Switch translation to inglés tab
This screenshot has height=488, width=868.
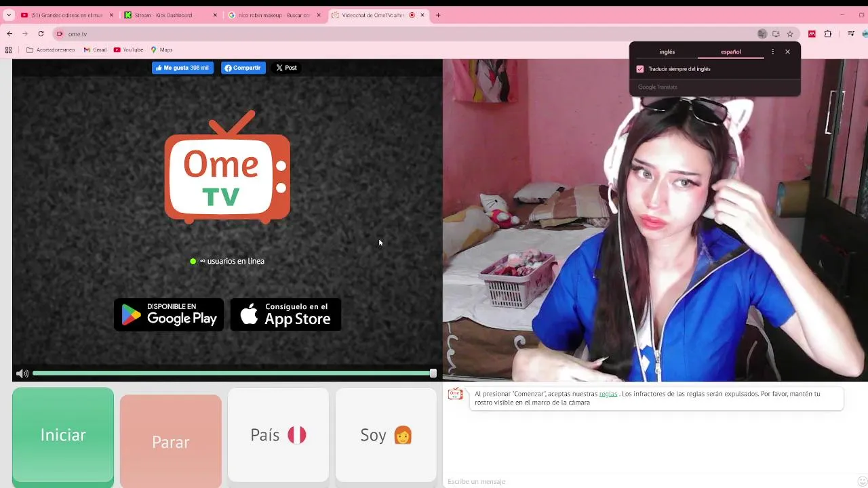point(667,52)
